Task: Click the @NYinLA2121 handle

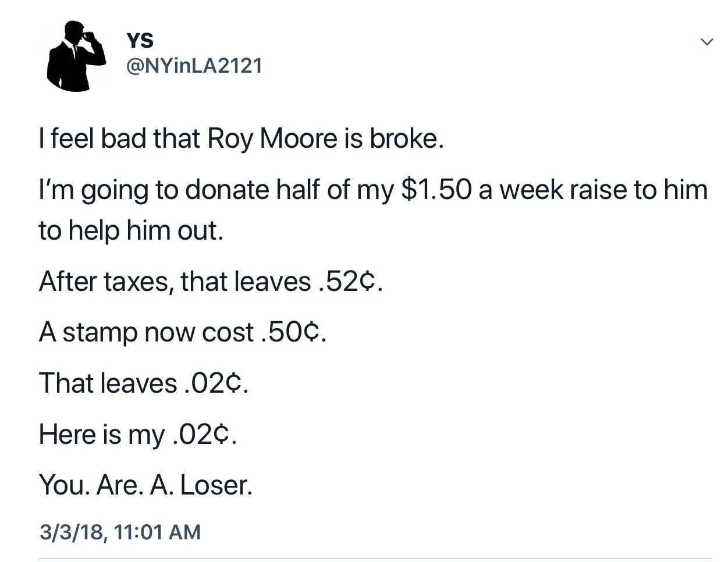Action: point(194,66)
